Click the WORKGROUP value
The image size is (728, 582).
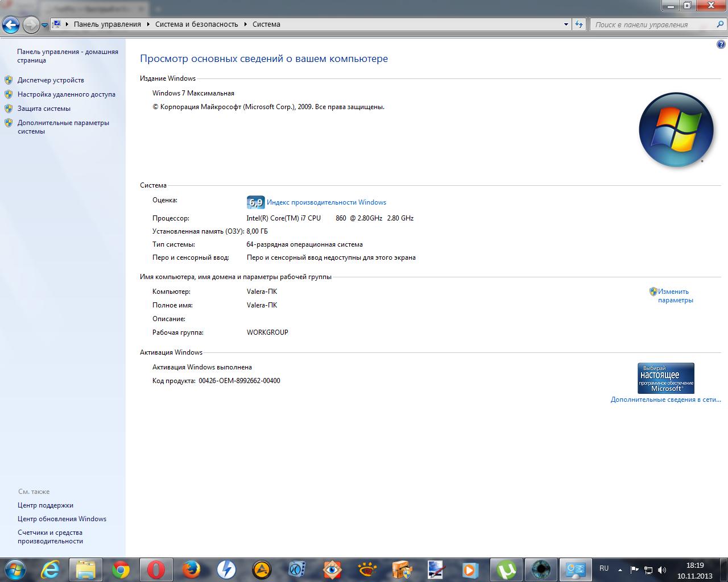(x=267, y=332)
